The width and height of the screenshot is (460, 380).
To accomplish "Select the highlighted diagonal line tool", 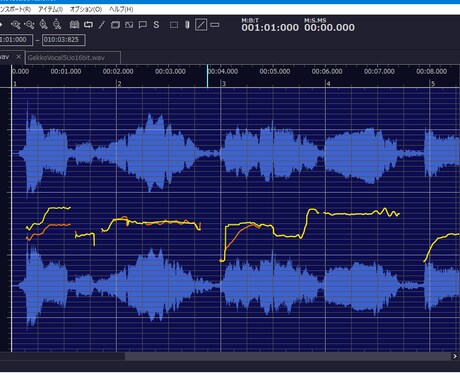I will 201,25.
